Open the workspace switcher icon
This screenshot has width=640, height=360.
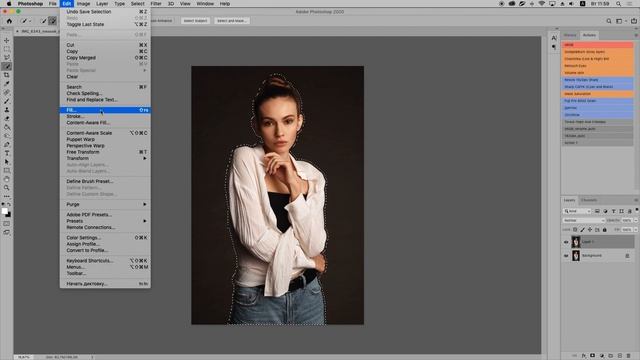(620, 21)
